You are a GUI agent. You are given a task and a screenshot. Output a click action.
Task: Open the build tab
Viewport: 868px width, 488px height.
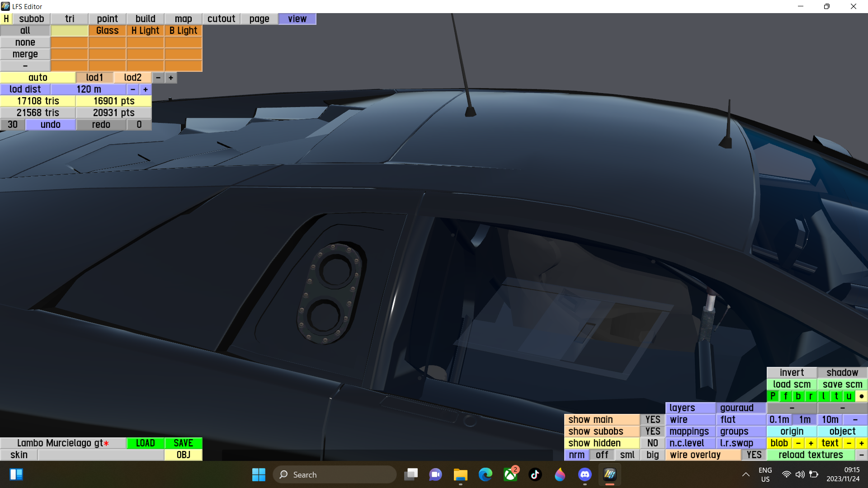[145, 19]
